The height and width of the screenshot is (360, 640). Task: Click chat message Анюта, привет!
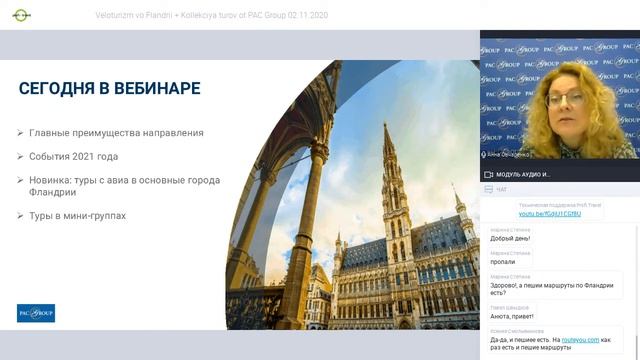tap(512, 316)
